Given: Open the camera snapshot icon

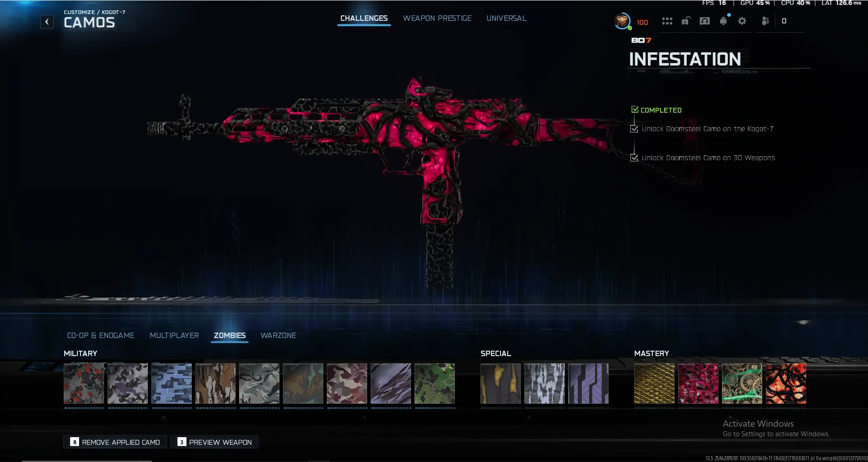Looking at the screenshot, I should point(705,21).
